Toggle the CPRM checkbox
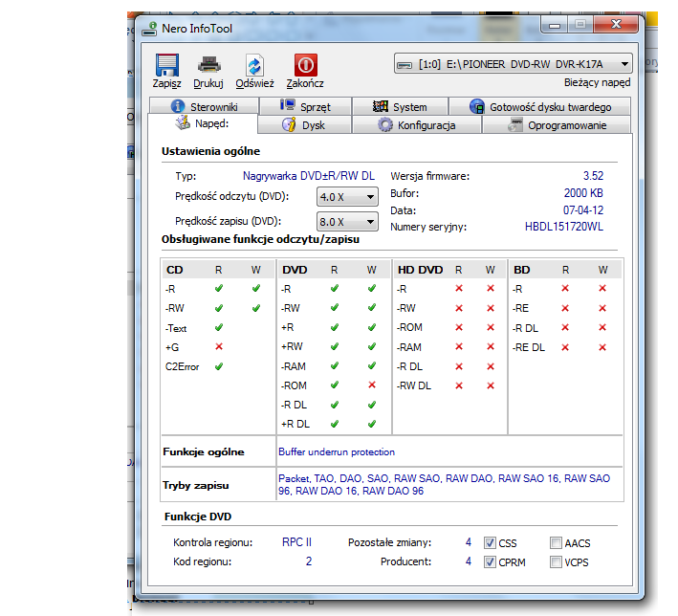 pos(490,561)
